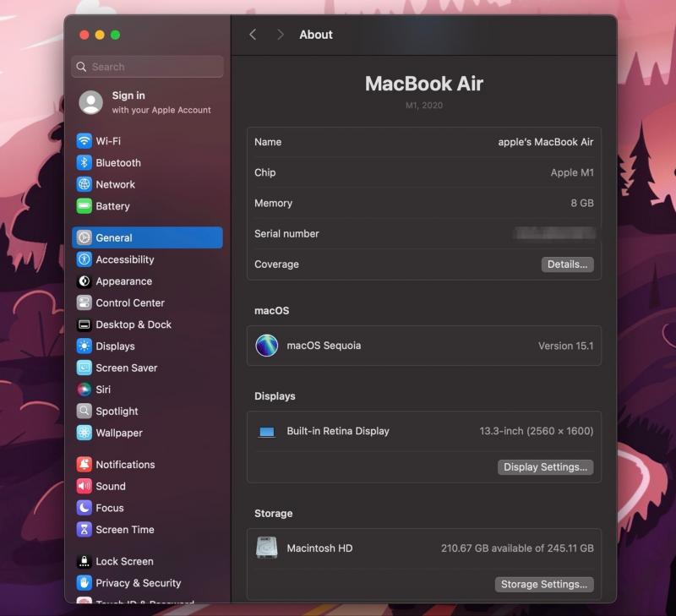Go forward with the right chevron
Image resolution: width=676 pixels, height=616 pixels.
click(281, 35)
